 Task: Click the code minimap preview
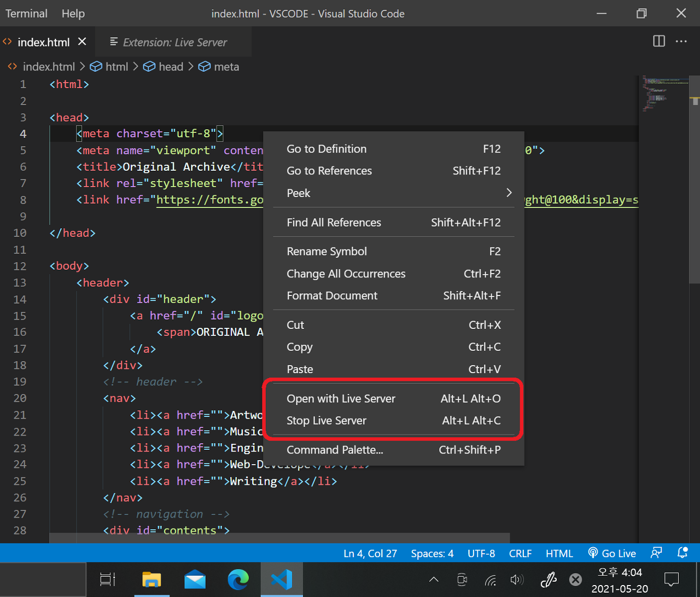665,94
